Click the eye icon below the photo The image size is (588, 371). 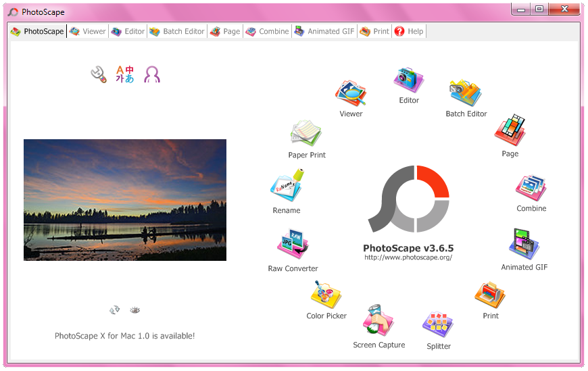point(134,310)
